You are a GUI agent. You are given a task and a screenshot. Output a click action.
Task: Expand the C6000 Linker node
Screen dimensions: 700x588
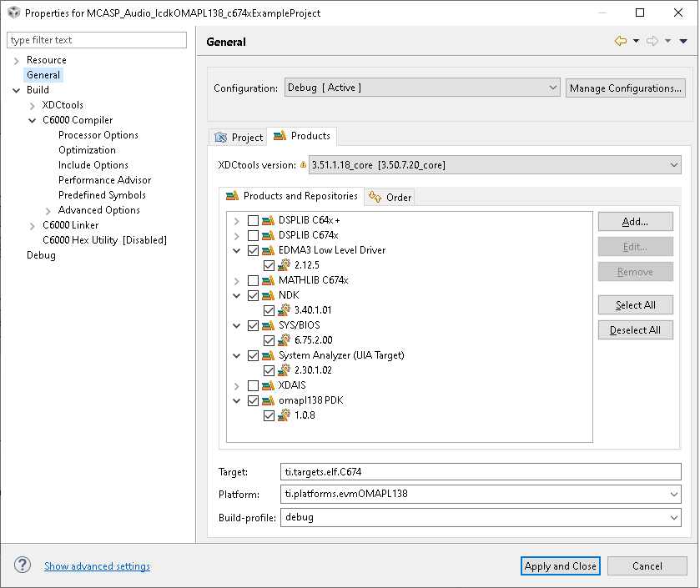tap(33, 226)
